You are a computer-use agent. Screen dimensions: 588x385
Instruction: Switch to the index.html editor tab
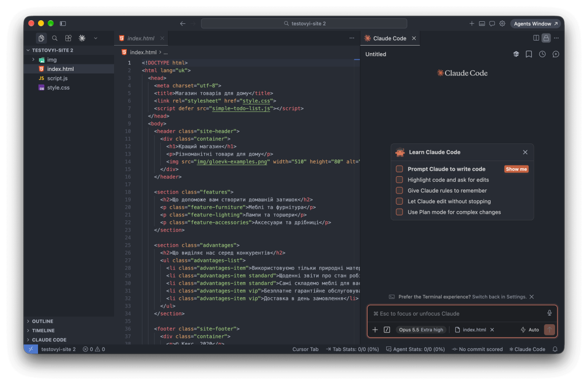[x=141, y=38]
